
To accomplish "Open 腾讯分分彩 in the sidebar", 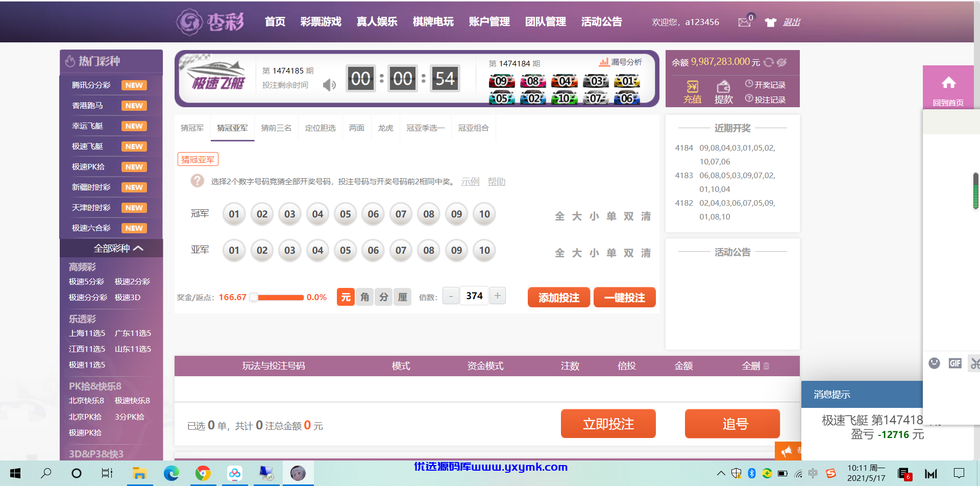I will pos(91,85).
